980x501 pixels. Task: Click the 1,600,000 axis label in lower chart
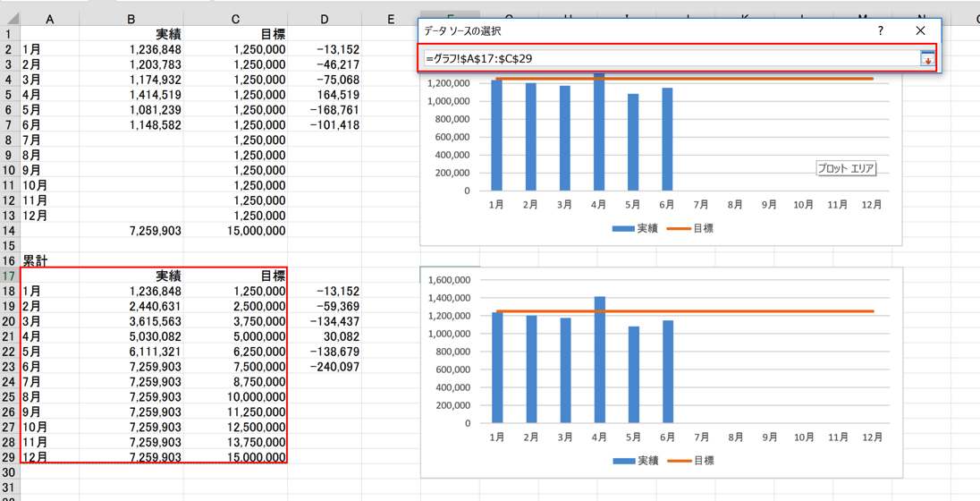[448, 280]
